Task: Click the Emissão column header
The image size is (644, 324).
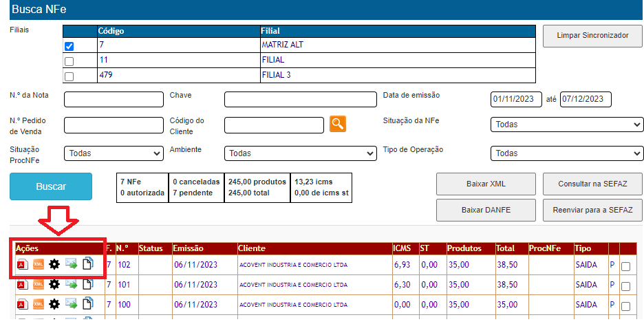Action: [x=188, y=248]
